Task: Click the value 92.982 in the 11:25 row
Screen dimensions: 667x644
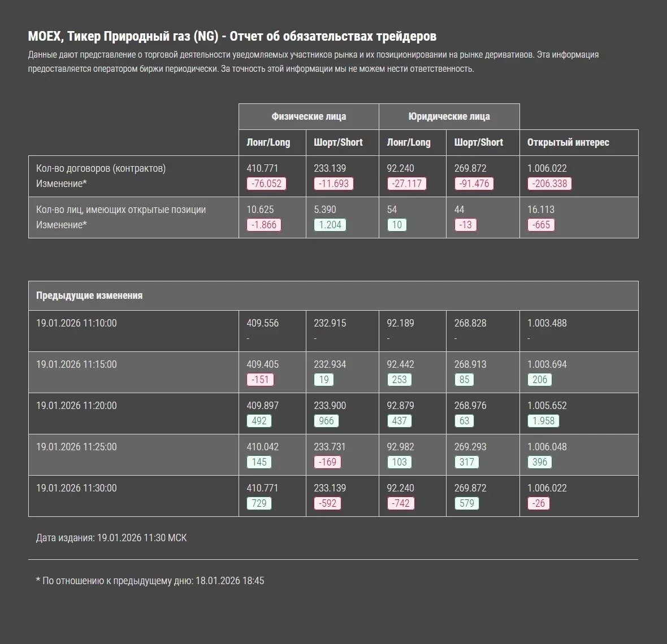Action: click(x=400, y=447)
